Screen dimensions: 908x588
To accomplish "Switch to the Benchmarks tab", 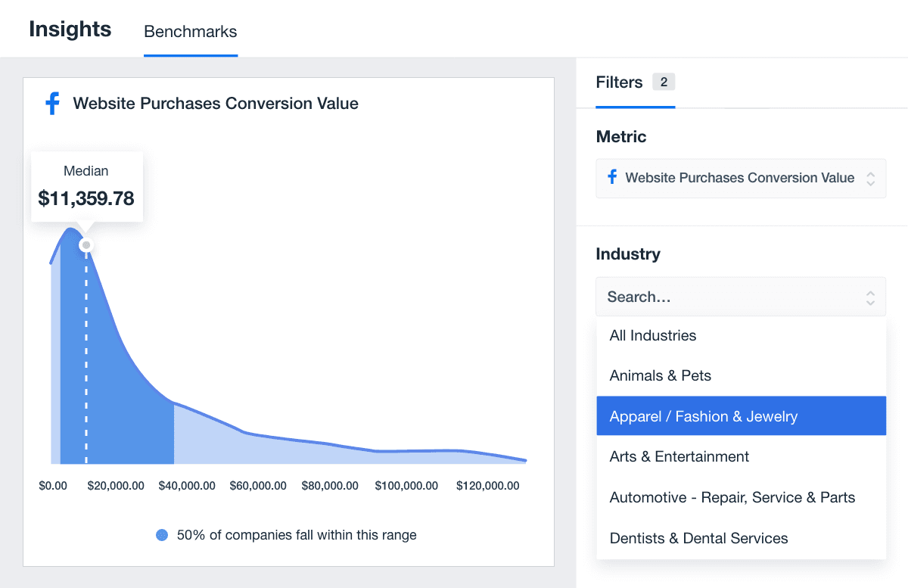I will coord(191,32).
